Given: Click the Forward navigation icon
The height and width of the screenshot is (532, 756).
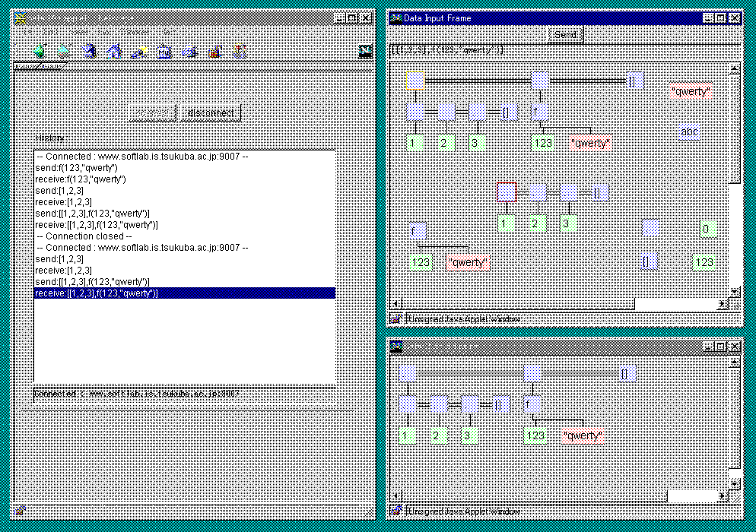Looking at the screenshot, I should tap(65, 52).
